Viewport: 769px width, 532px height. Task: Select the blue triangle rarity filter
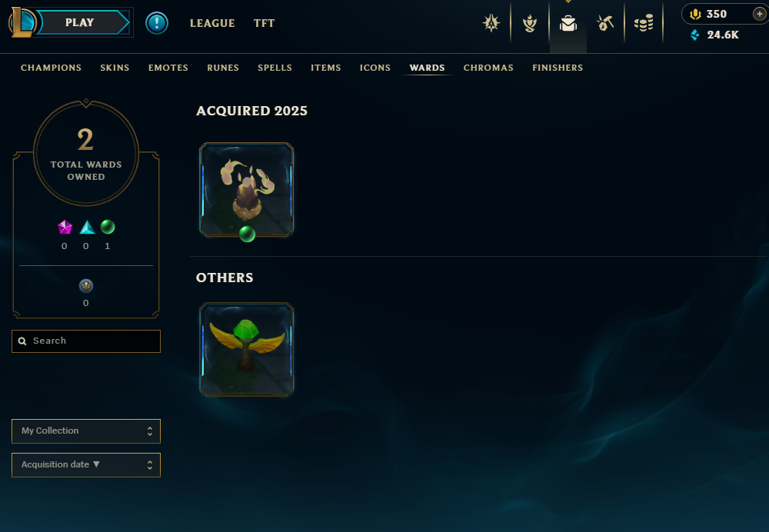tap(87, 227)
